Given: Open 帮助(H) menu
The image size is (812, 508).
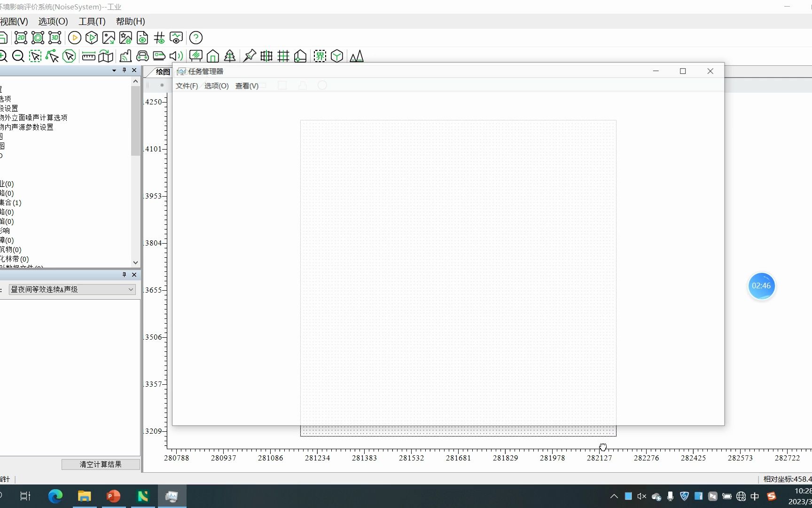Looking at the screenshot, I should tap(131, 22).
